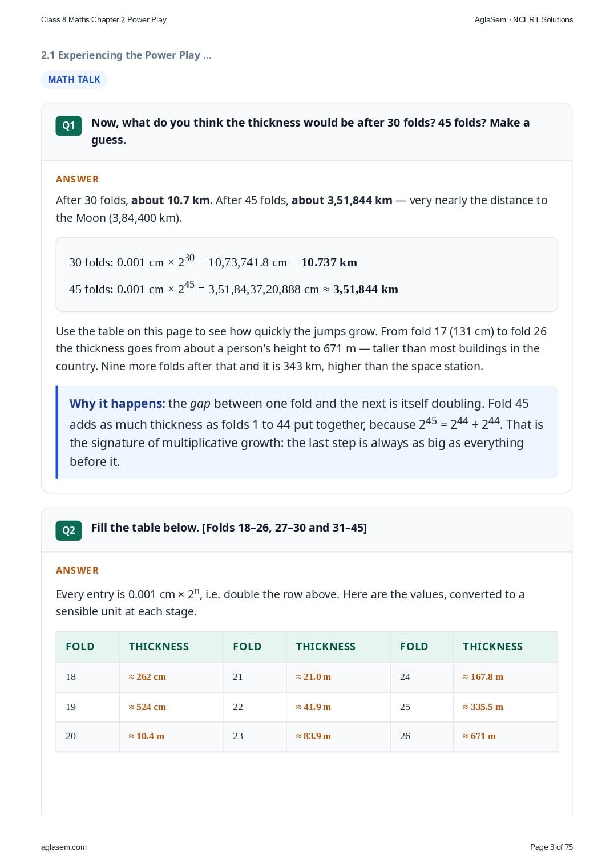Click the first FOLD column header

pos(80,646)
